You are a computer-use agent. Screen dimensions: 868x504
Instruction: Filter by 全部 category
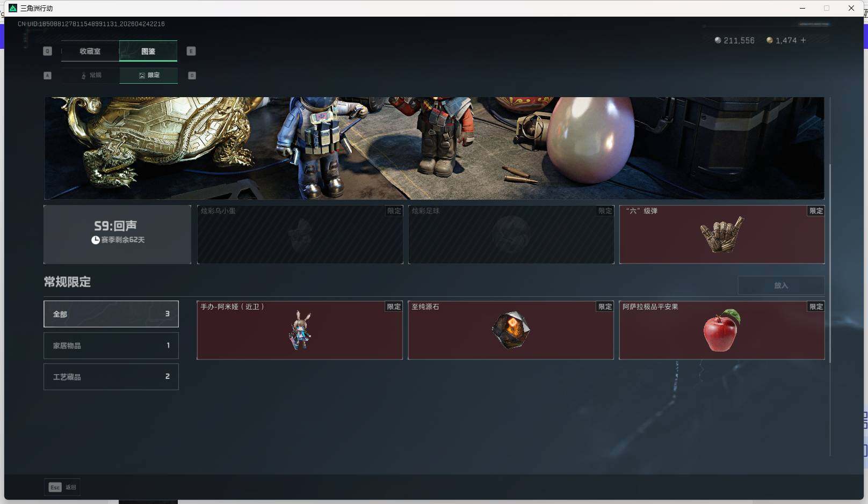[x=111, y=314]
